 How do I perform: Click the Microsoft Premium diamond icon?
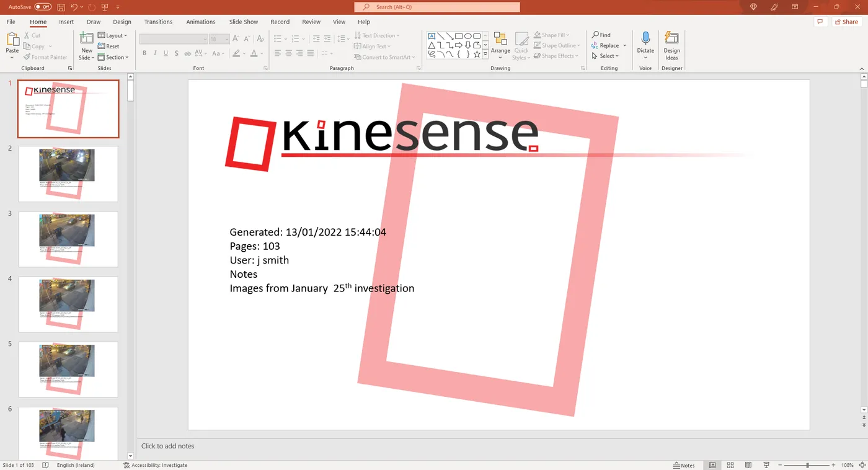click(754, 7)
